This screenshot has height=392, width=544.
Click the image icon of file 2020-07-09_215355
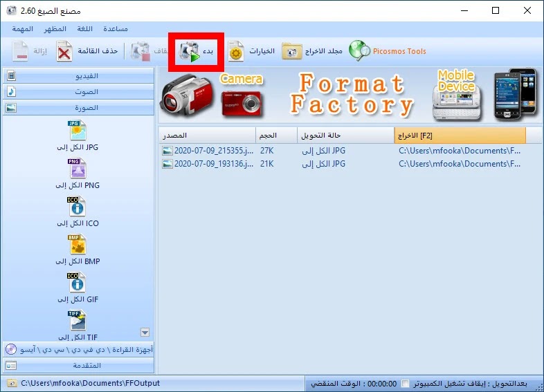(167, 151)
